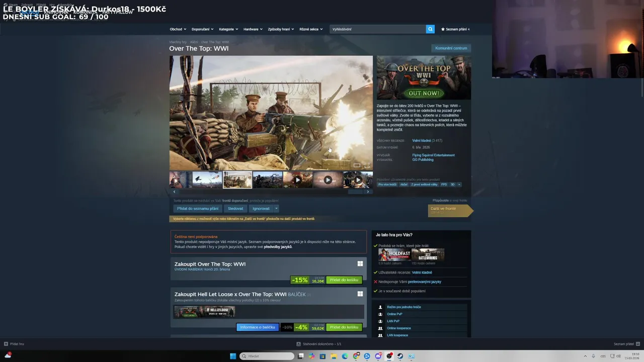Click Informace o balíčku button
The image size is (644, 362).
pyautogui.click(x=258, y=327)
